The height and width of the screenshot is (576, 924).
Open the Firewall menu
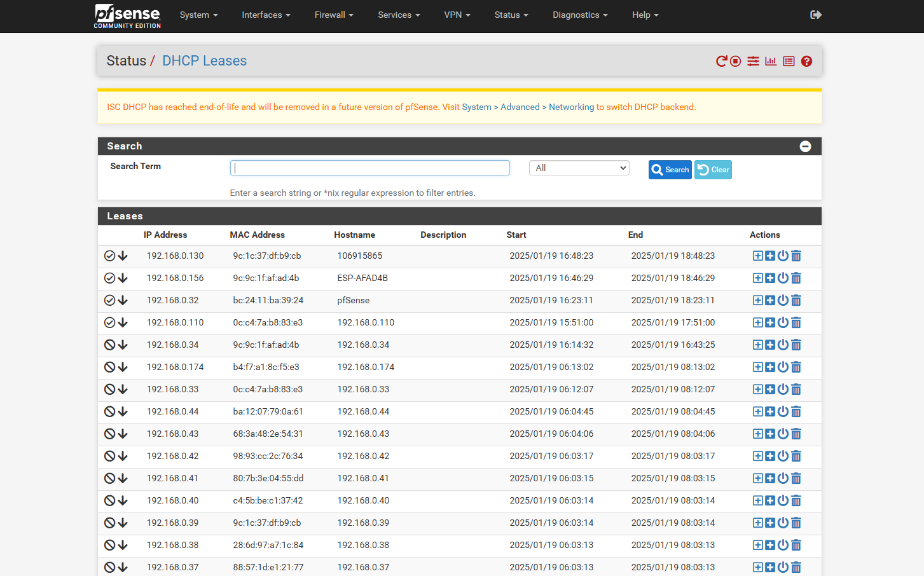(334, 15)
